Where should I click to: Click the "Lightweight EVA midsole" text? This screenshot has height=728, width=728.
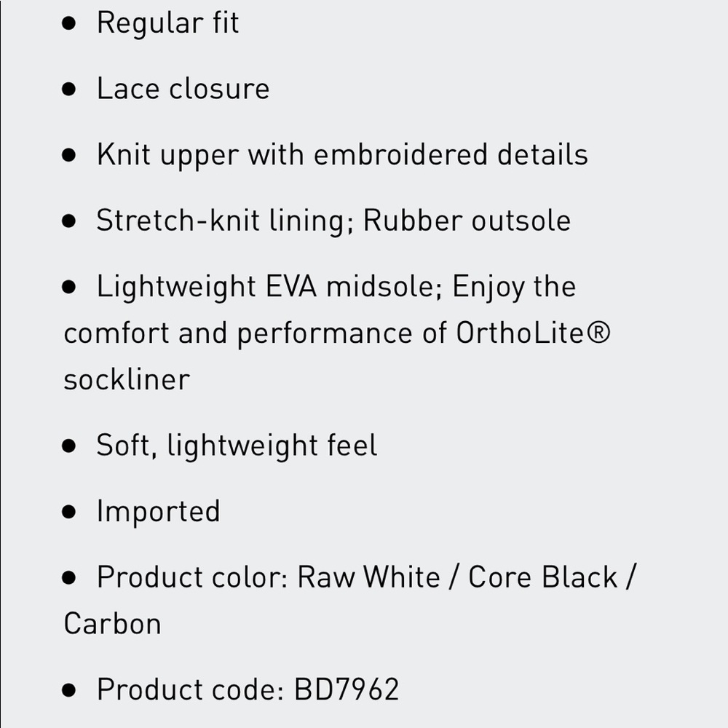point(266,287)
